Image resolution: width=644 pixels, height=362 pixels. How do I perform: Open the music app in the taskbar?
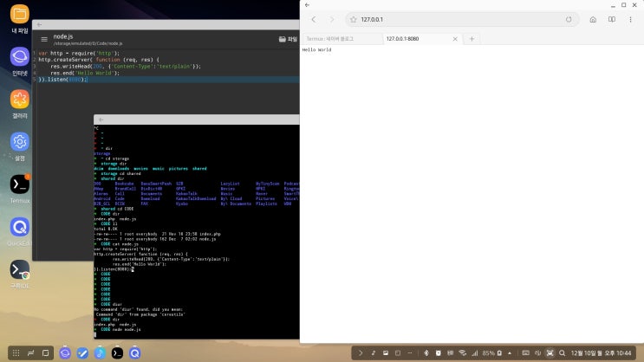coord(100,353)
